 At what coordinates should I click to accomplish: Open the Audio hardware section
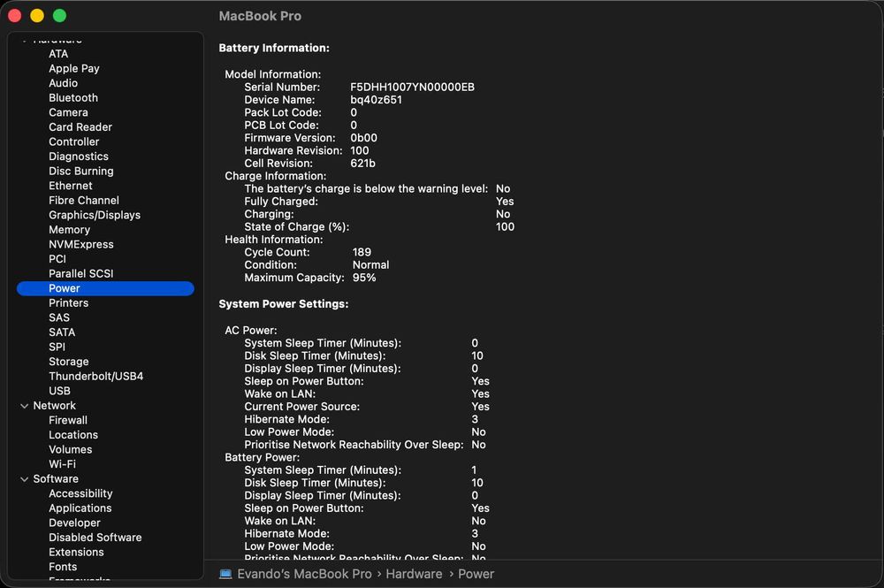tap(63, 83)
